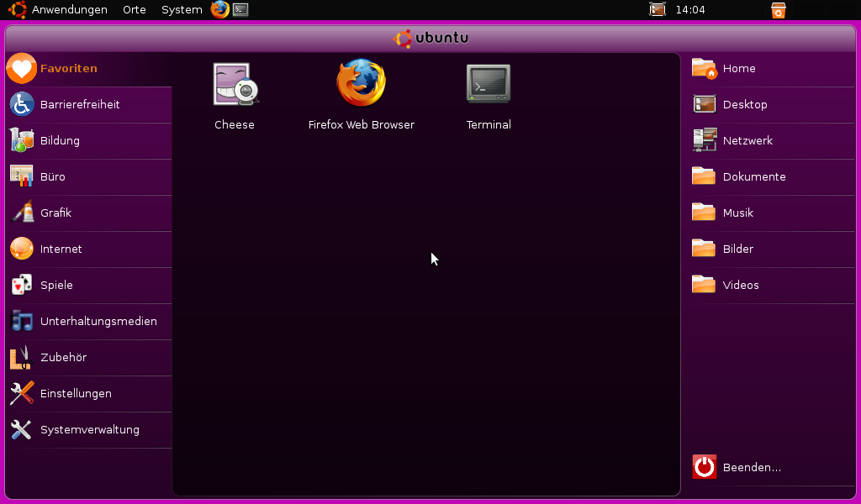Open the System menu
The image size is (861, 504).
(x=182, y=10)
